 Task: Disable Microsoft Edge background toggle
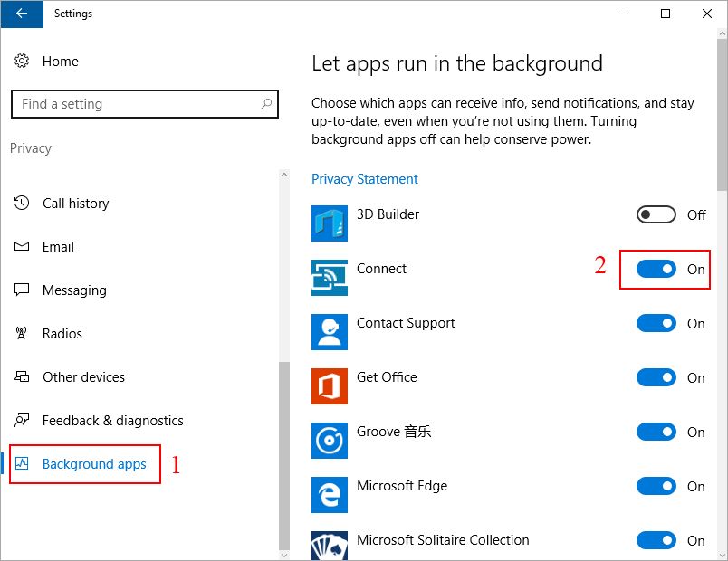click(x=656, y=486)
